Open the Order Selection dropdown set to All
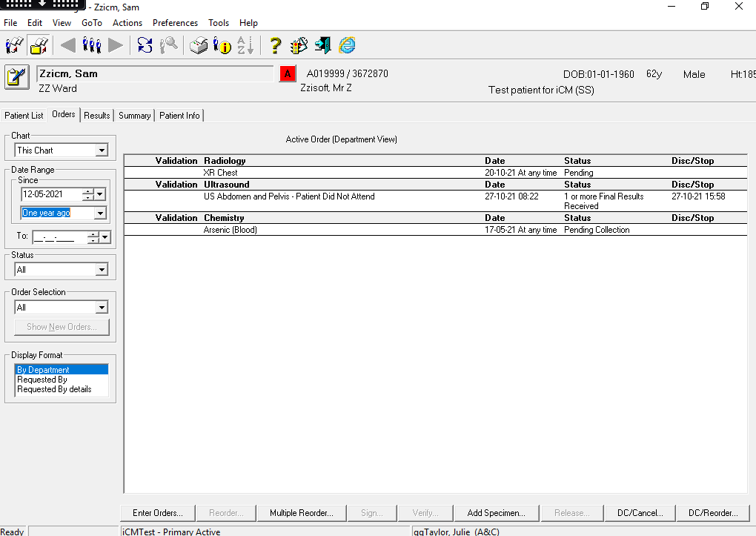 point(102,308)
